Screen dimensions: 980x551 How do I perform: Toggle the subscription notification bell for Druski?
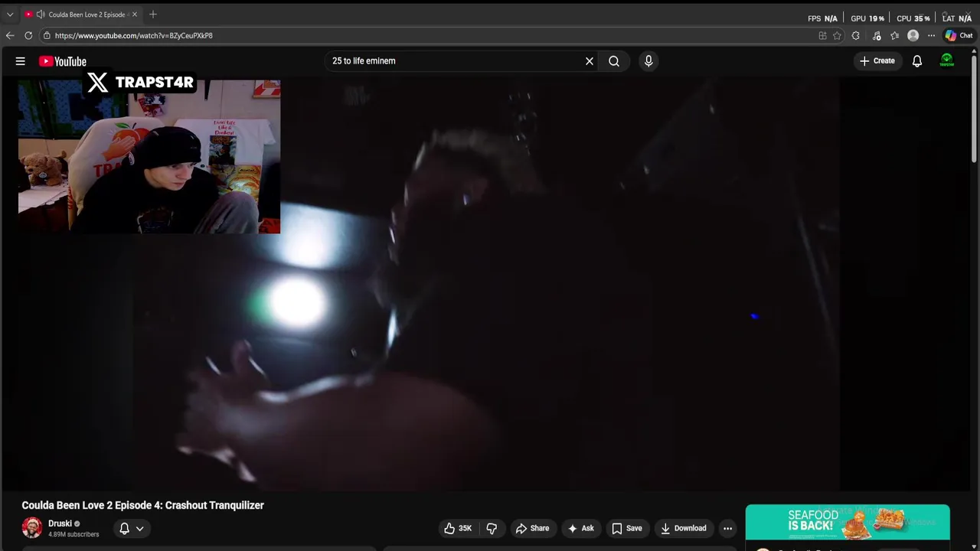pos(131,528)
